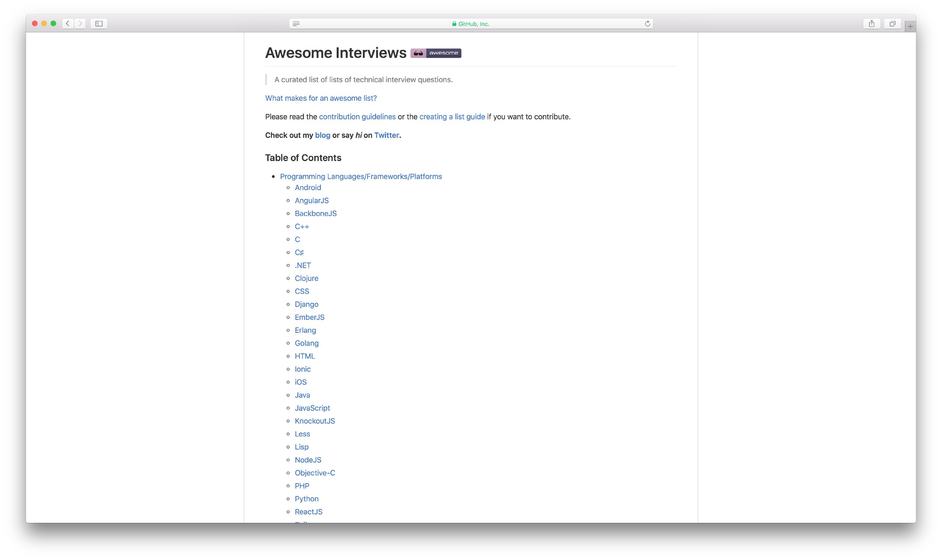Open the plain C link

[298, 239]
